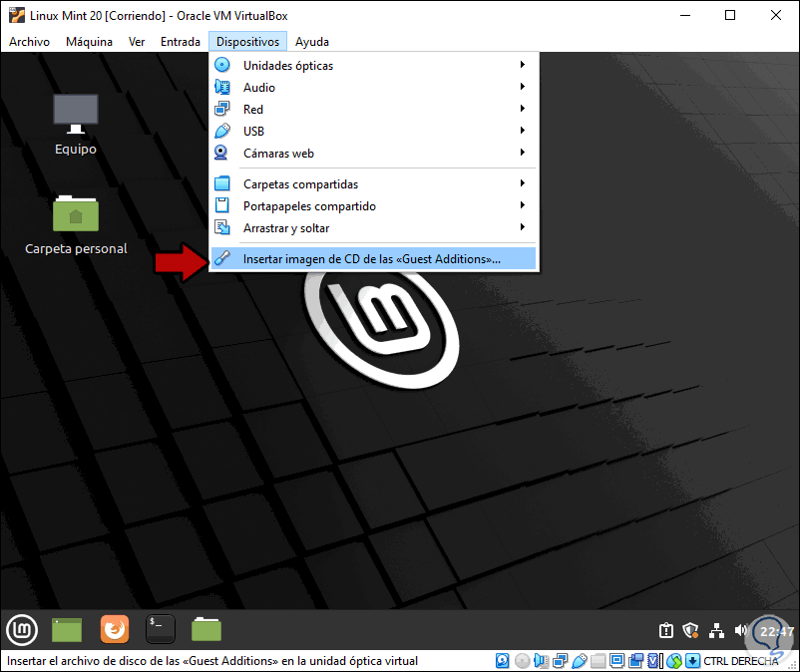Image resolution: width=800 pixels, height=672 pixels.
Task: Click the CPU virtualization status icon
Action: 652,661
